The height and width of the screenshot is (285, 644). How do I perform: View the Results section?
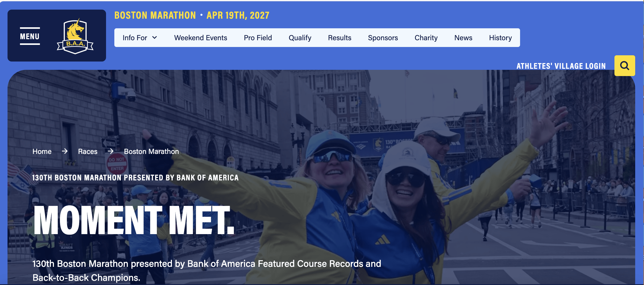click(340, 38)
